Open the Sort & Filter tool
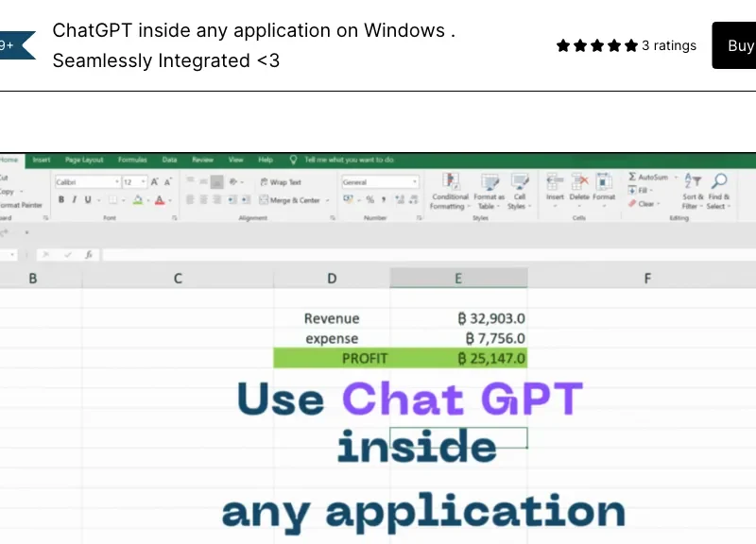 tap(693, 192)
